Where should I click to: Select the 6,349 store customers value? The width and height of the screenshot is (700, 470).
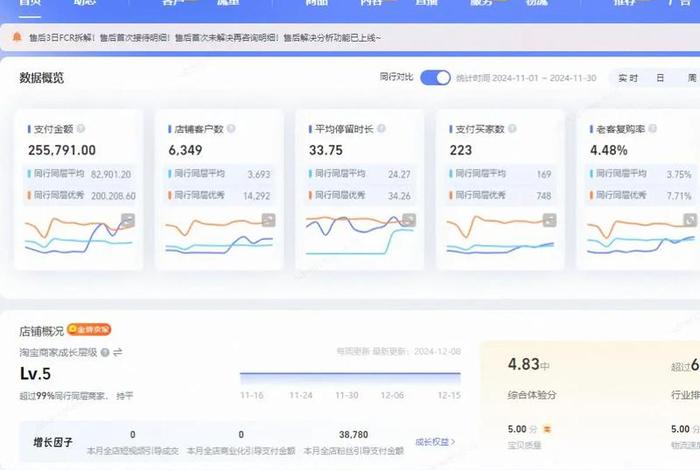click(185, 150)
